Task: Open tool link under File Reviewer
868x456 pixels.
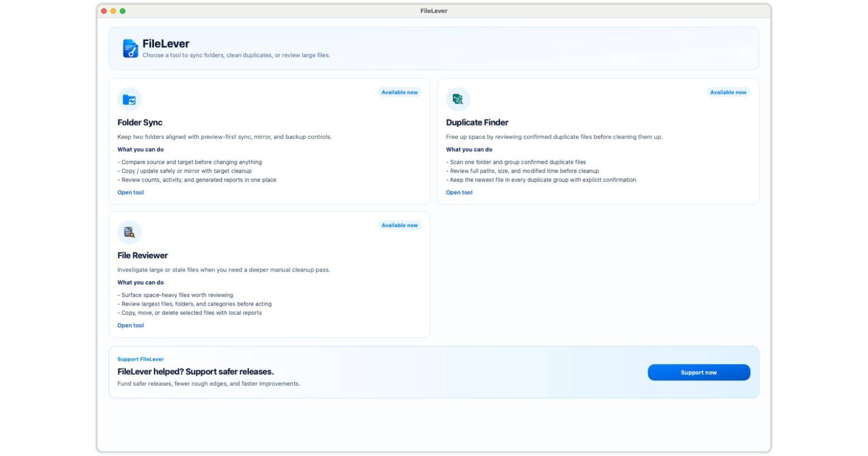Action: point(131,326)
